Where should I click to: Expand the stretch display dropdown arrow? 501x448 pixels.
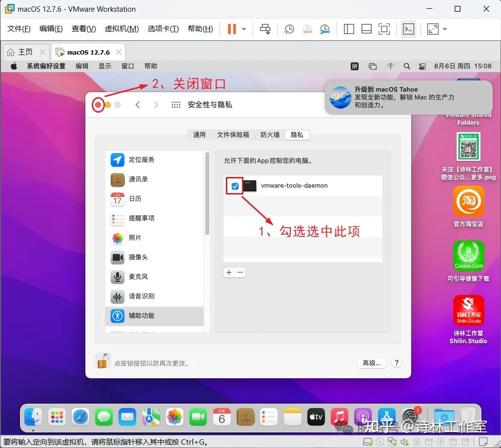click(x=445, y=29)
